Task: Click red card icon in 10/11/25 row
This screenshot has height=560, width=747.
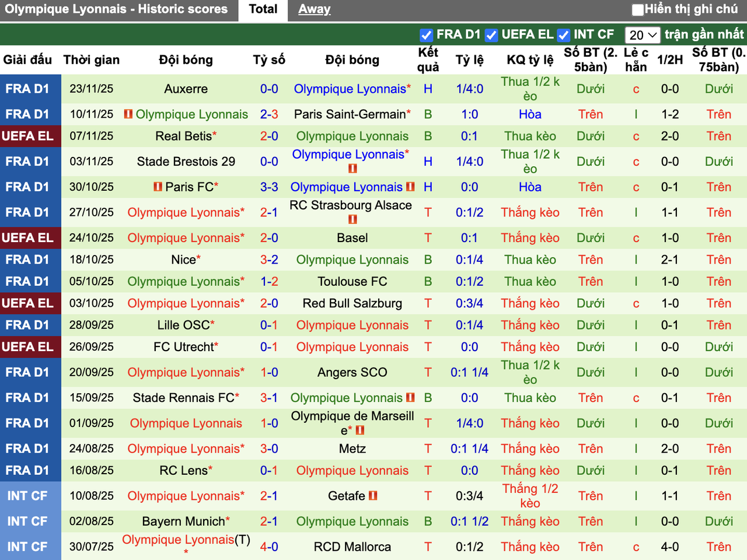Action: [x=128, y=114]
